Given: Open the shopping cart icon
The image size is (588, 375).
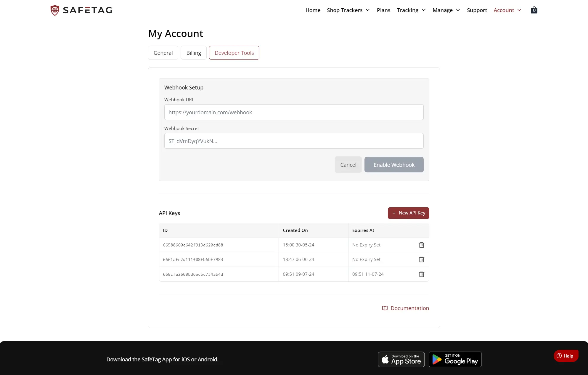Looking at the screenshot, I should 534,10.
